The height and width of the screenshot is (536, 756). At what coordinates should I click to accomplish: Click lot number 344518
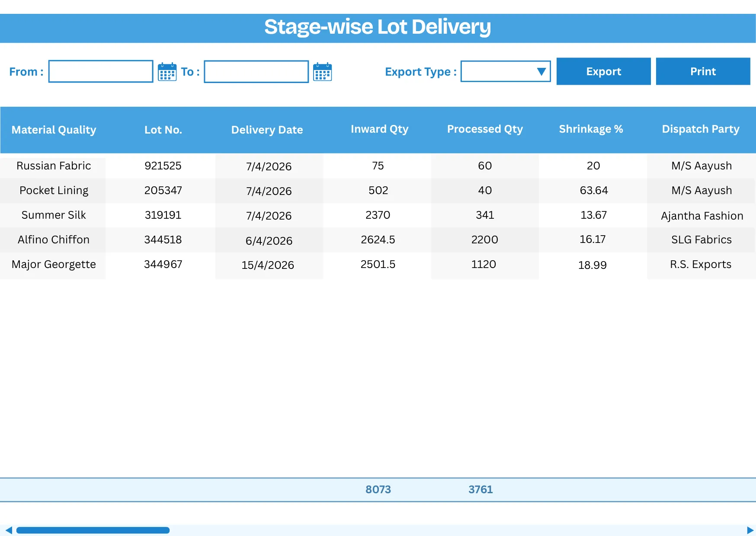click(163, 239)
